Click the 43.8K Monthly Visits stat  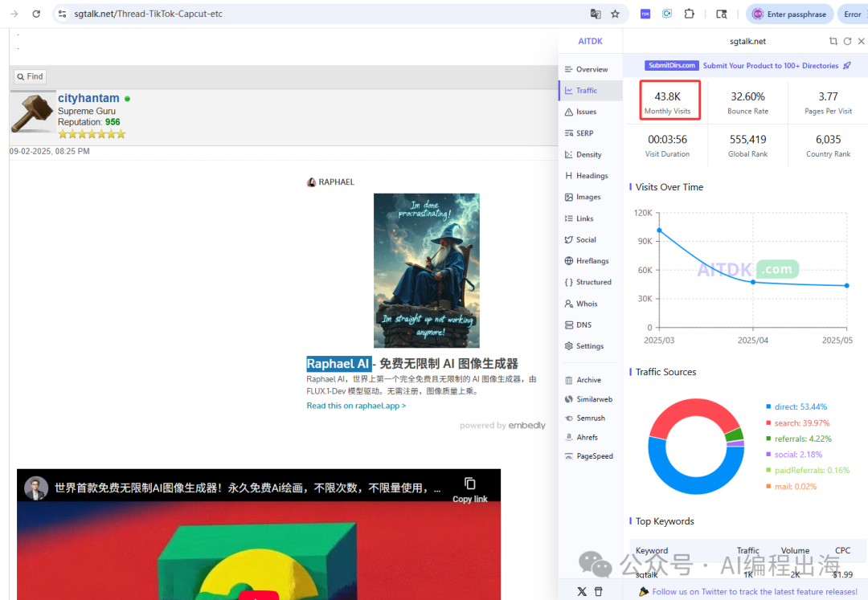click(669, 100)
